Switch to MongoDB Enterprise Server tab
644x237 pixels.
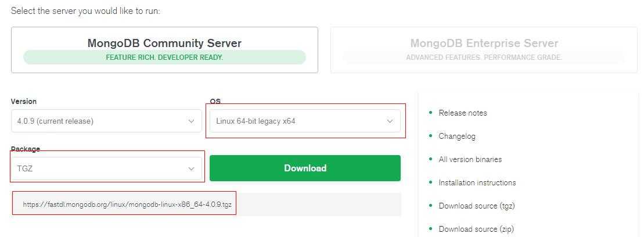pyautogui.click(x=484, y=50)
